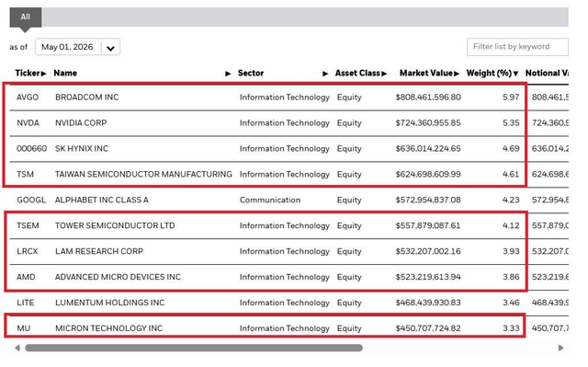588x367 pixels.
Task: Click market value $468,439,930.83
Action: tap(428, 303)
